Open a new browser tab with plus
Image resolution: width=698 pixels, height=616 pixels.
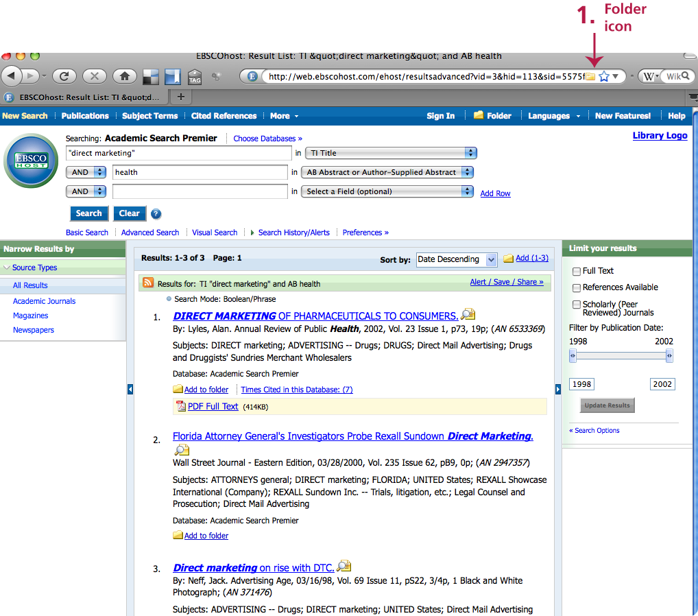click(181, 97)
